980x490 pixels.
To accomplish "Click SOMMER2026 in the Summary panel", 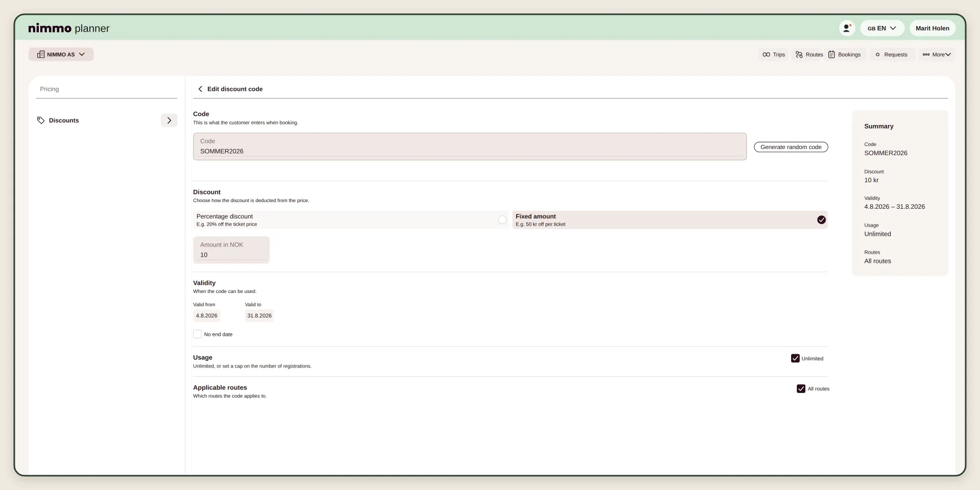I will pyautogui.click(x=886, y=153).
